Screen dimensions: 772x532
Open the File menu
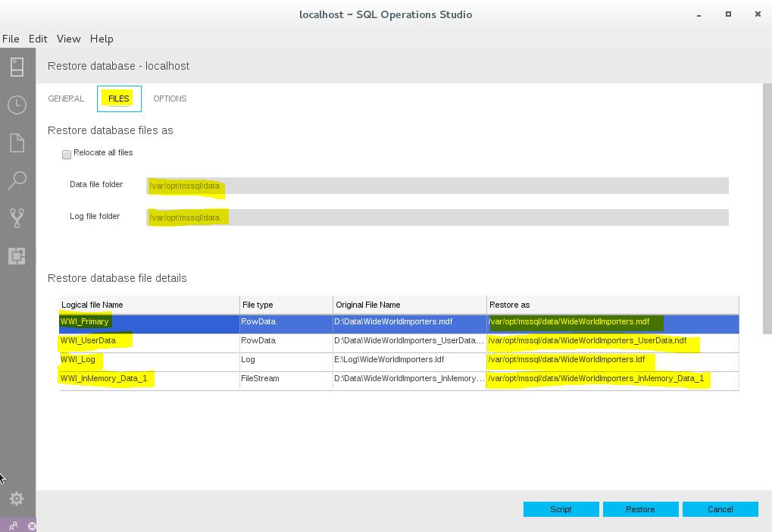click(x=11, y=39)
